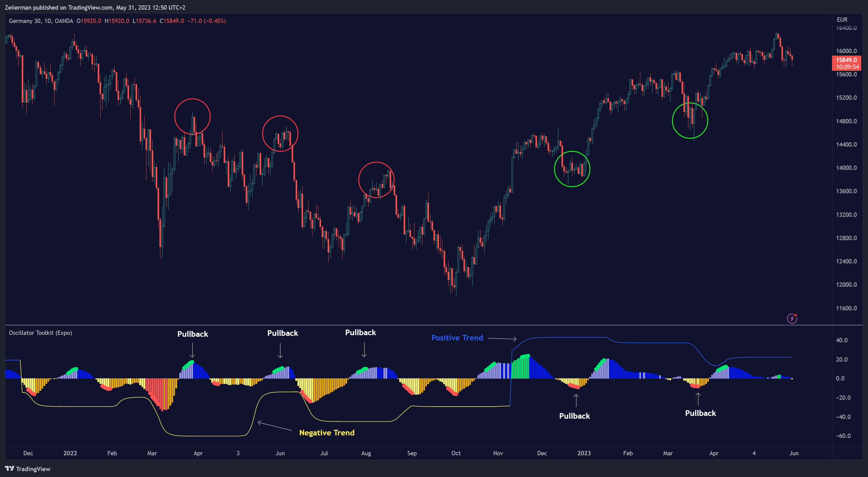The height and width of the screenshot is (477, 868).
Task: Click the header text 'Zeiierman published on TradingView.com'
Action: tap(59, 7)
